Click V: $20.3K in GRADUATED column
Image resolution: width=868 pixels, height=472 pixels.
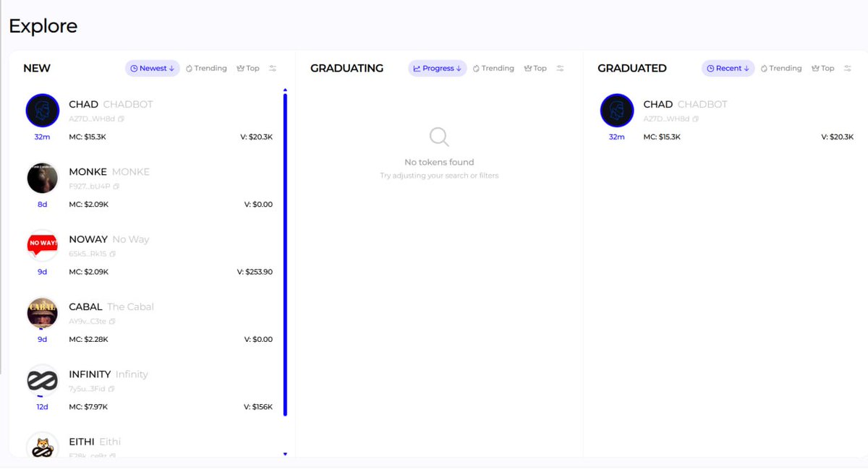coord(838,137)
